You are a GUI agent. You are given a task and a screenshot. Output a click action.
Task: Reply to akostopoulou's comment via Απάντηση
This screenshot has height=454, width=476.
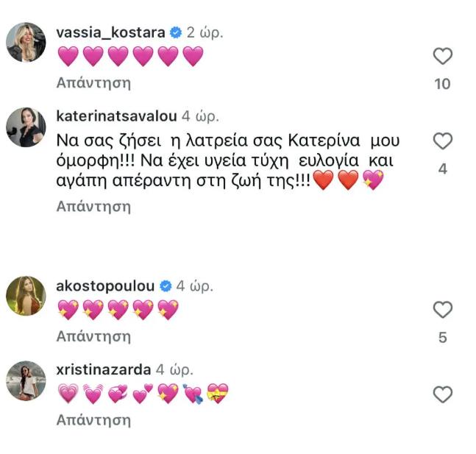pos(93,337)
